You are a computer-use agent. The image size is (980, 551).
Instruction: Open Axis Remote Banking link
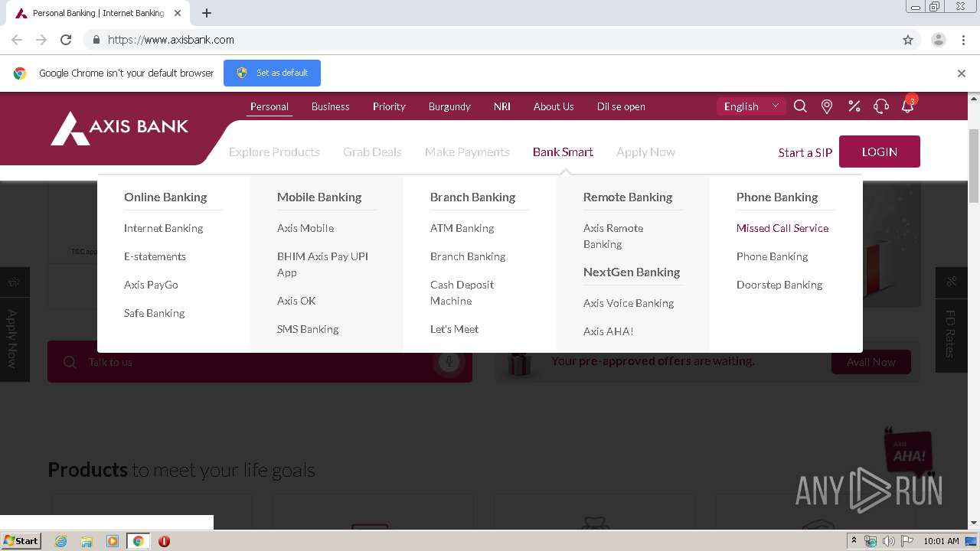[613, 236]
